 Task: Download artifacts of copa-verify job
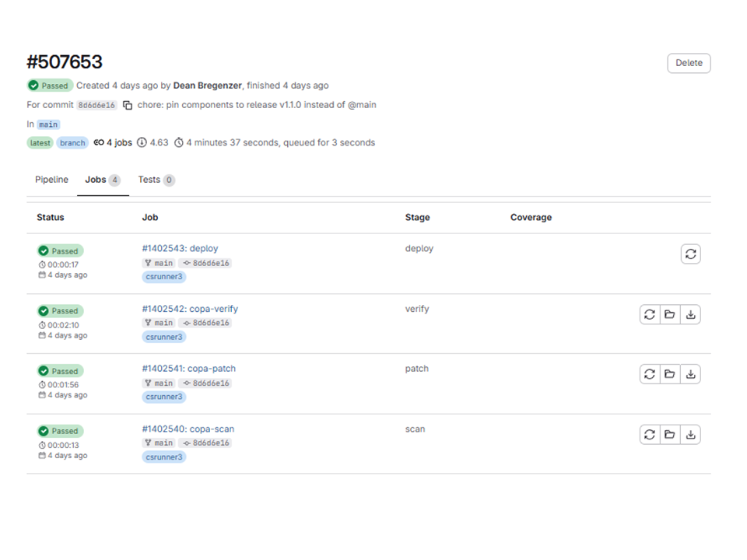tap(690, 314)
